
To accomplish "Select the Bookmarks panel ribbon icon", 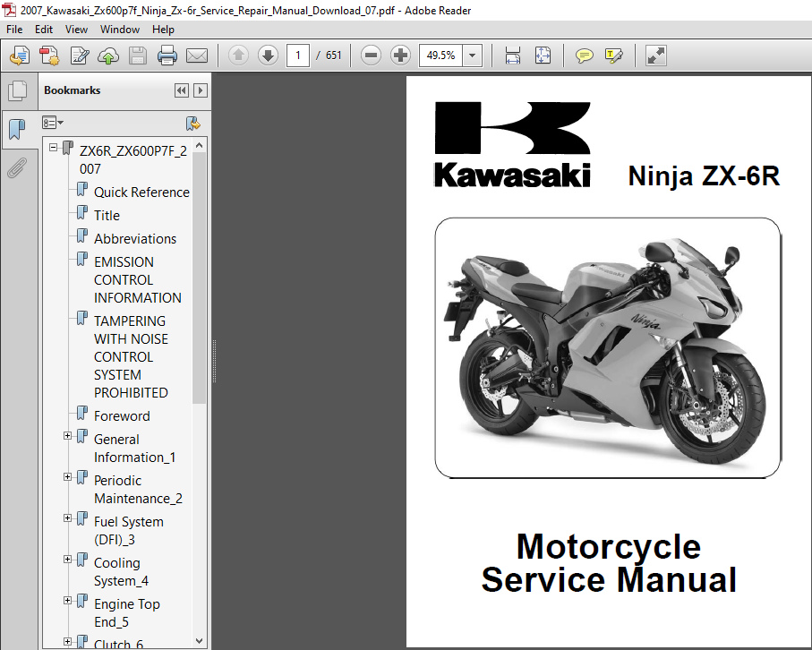I will (x=17, y=129).
